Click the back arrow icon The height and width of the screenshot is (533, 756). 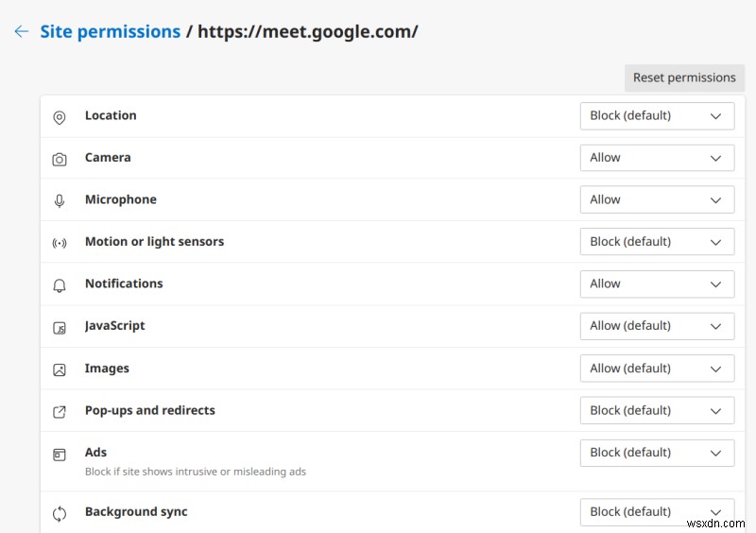22,32
